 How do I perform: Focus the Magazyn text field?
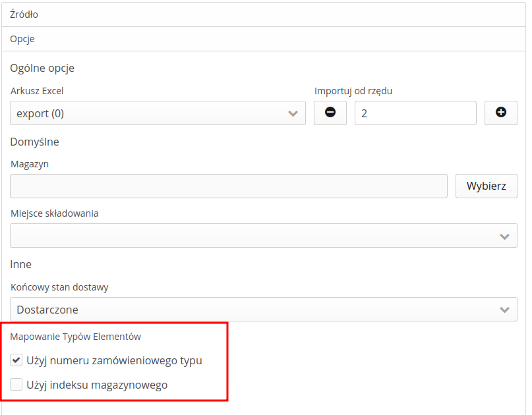click(229, 186)
